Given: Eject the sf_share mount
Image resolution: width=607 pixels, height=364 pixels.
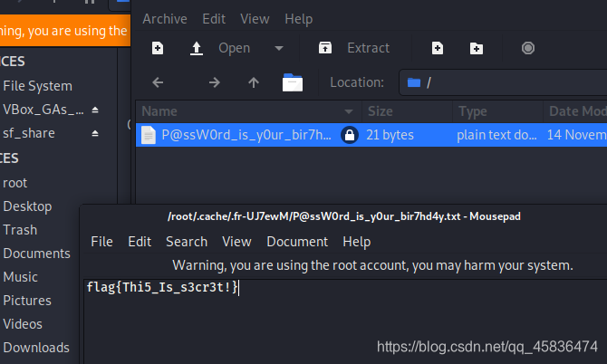Looking at the screenshot, I should [95, 133].
